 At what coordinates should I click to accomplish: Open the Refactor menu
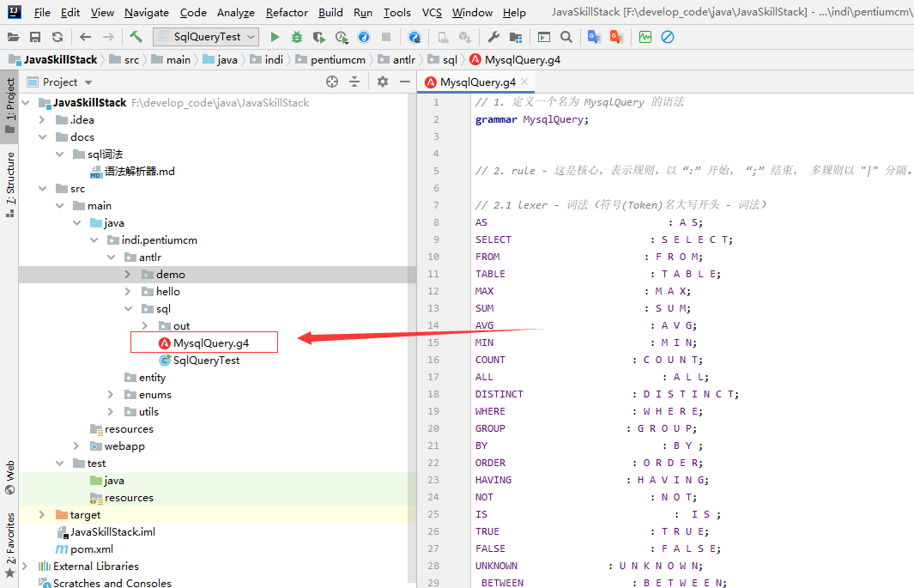click(287, 12)
